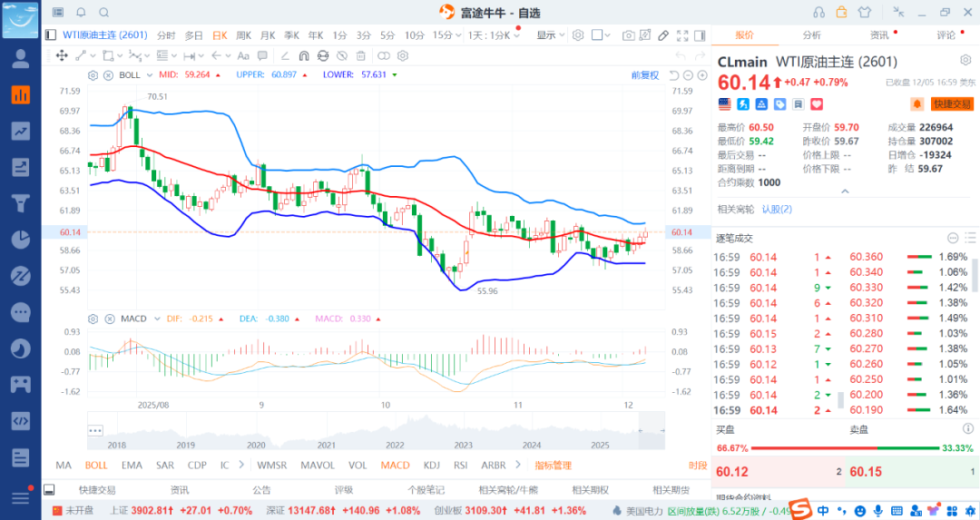Open the hamburger menu at sidebar bottom

point(21,497)
